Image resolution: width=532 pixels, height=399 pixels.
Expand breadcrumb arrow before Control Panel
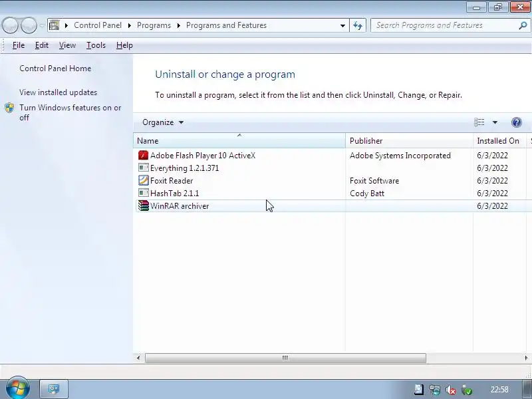pyautogui.click(x=66, y=25)
